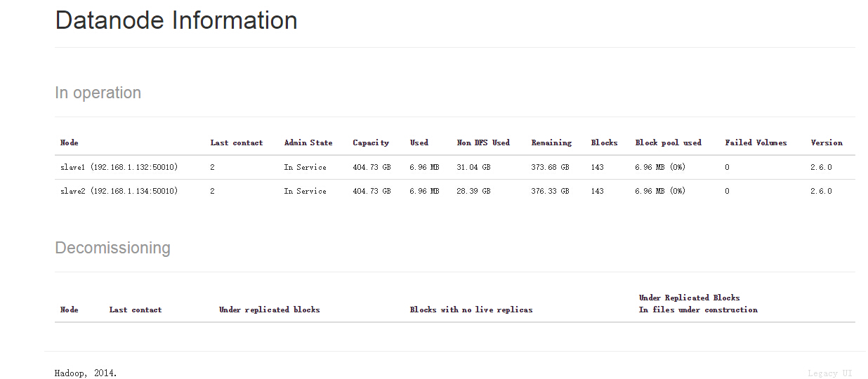Click the Non DFS Used header

point(483,142)
